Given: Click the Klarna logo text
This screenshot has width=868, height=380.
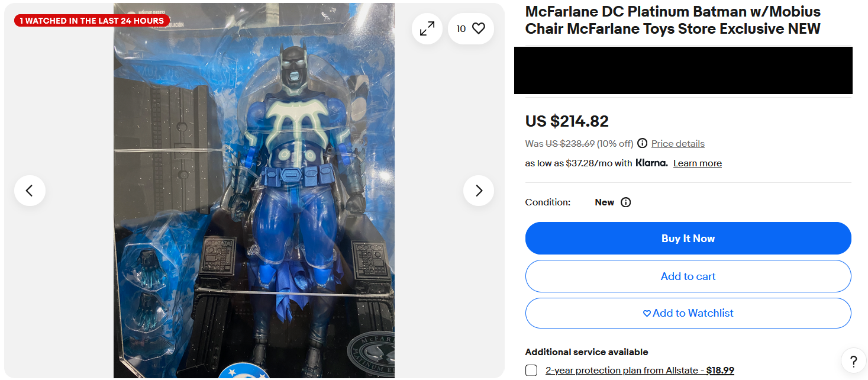Looking at the screenshot, I should (651, 163).
